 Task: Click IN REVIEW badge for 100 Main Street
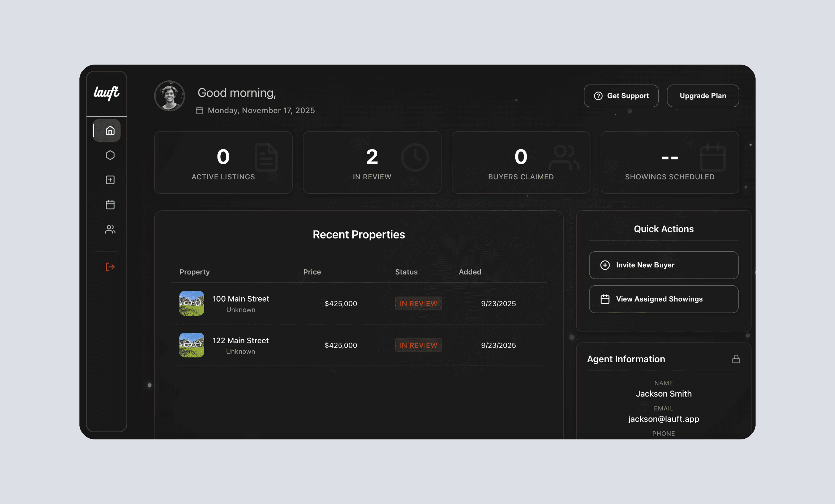[x=418, y=303]
